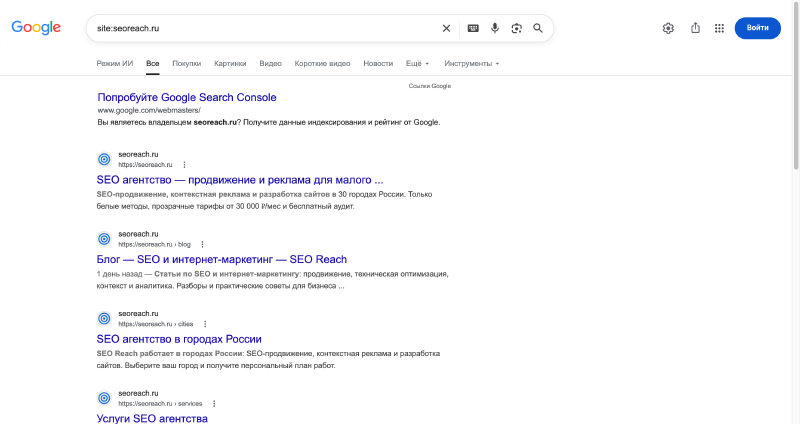This screenshot has width=800, height=424.
Task: Open the Блог — SEO и интернет-маркетинг result
Action: [x=221, y=259]
